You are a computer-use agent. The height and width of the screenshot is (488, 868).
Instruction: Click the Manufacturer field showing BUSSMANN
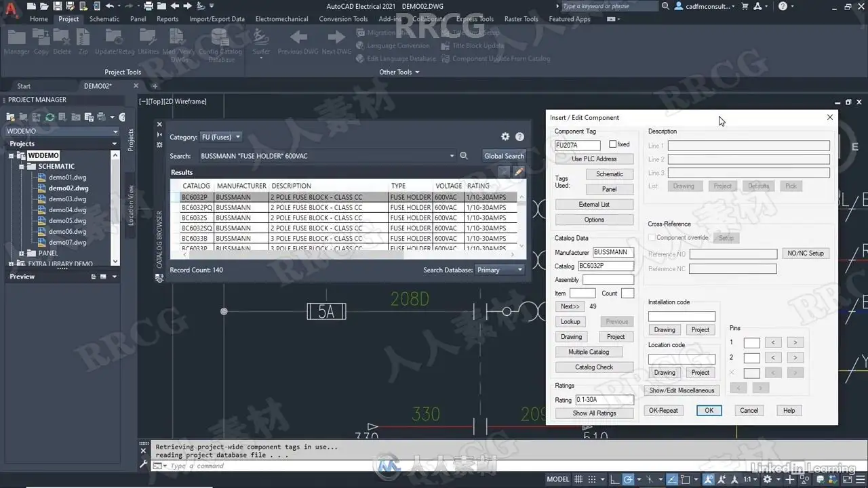coord(612,252)
